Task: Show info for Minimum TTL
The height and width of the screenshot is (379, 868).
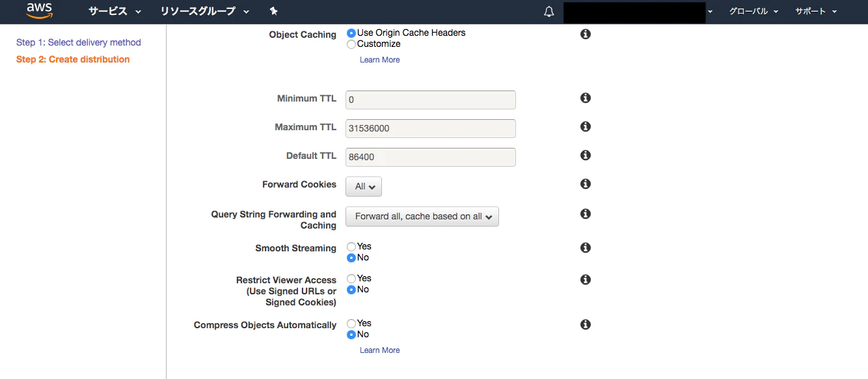Action: pos(586,98)
